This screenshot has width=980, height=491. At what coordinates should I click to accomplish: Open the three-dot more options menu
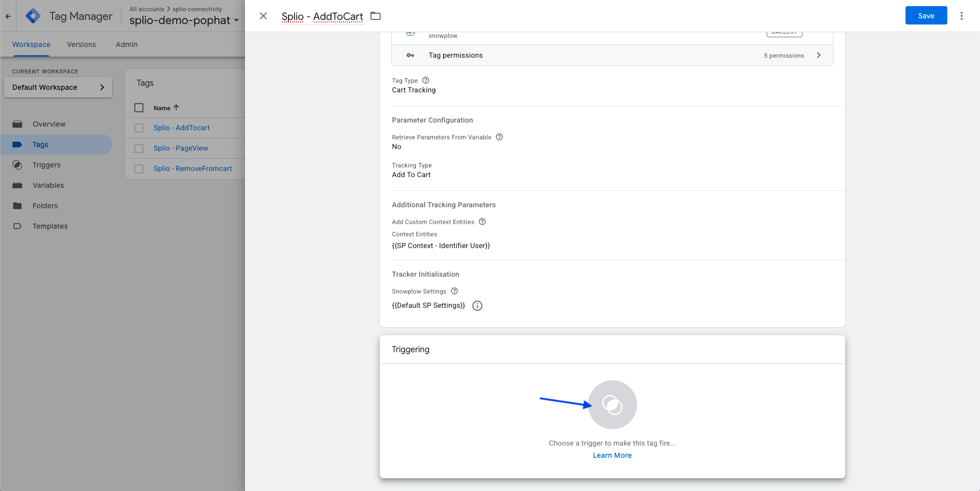click(x=962, y=16)
